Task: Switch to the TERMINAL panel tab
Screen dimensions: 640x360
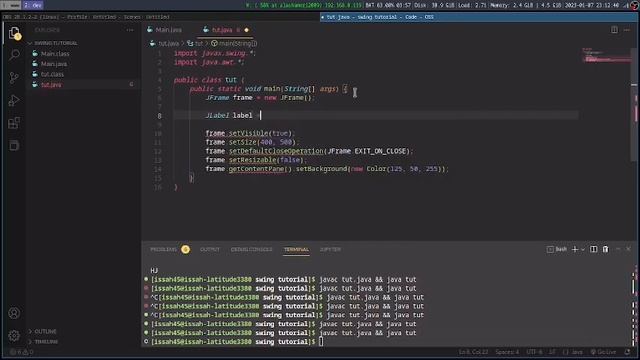Action: (x=296, y=249)
